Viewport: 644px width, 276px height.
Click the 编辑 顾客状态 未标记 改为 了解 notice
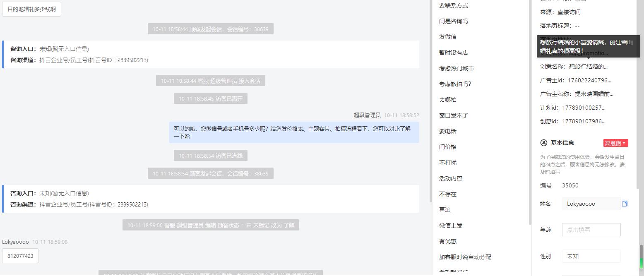click(x=211, y=225)
